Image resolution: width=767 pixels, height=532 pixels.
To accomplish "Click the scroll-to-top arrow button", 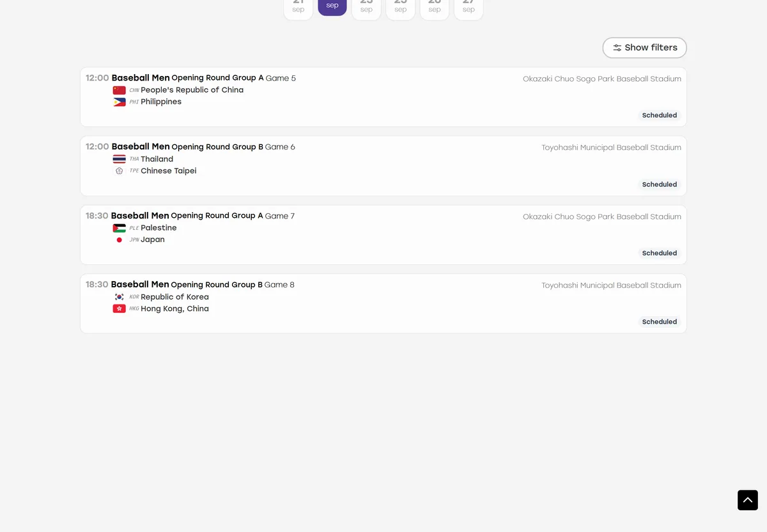I will [x=748, y=500].
